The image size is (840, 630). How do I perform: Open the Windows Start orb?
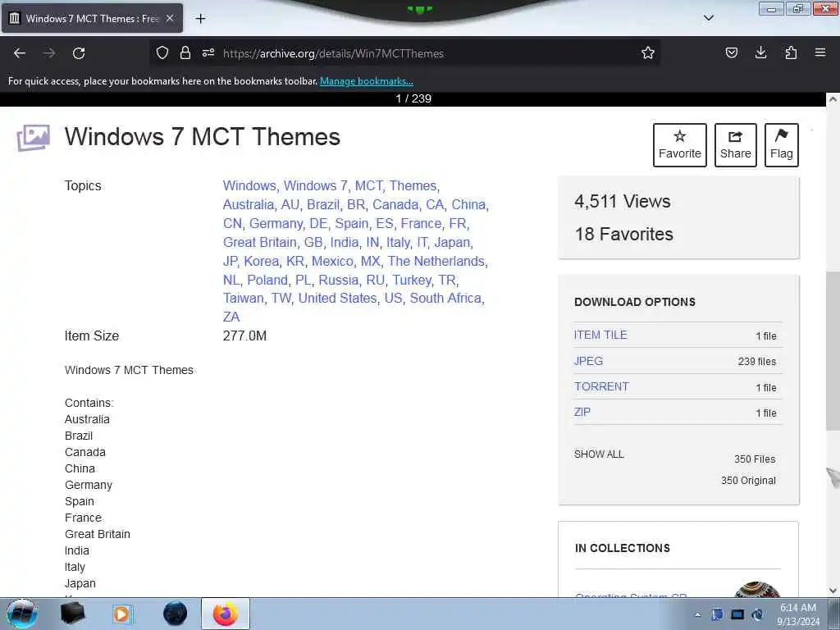(22, 614)
